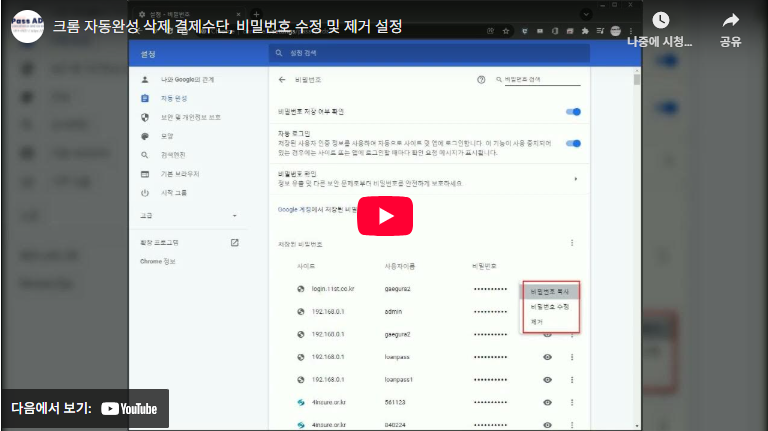Focus 설정 검색 search bar

coord(429,53)
